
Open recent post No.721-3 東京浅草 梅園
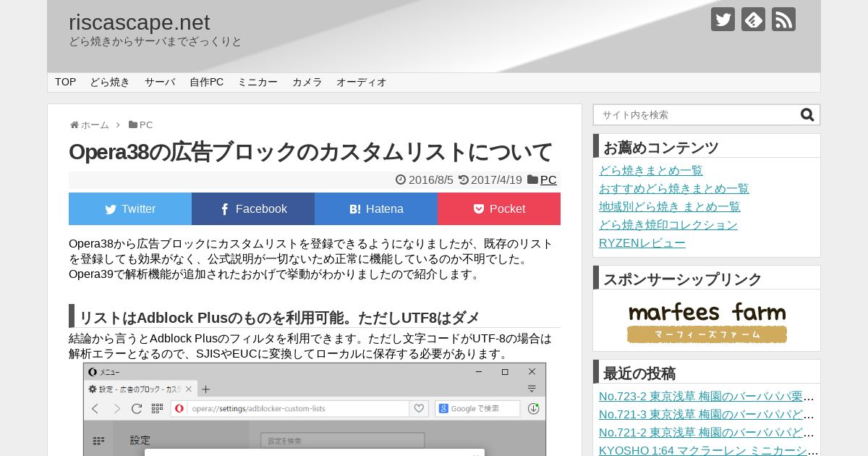pyautogui.click(x=707, y=415)
